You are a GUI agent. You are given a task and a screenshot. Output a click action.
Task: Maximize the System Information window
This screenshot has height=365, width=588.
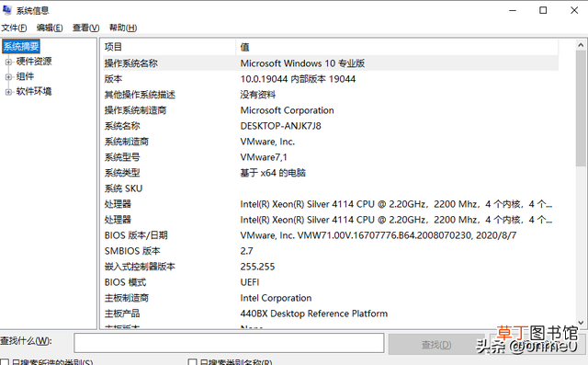click(543, 10)
